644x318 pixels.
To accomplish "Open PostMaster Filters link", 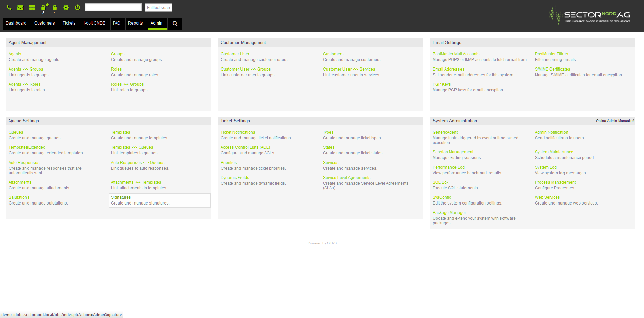I will (551, 54).
